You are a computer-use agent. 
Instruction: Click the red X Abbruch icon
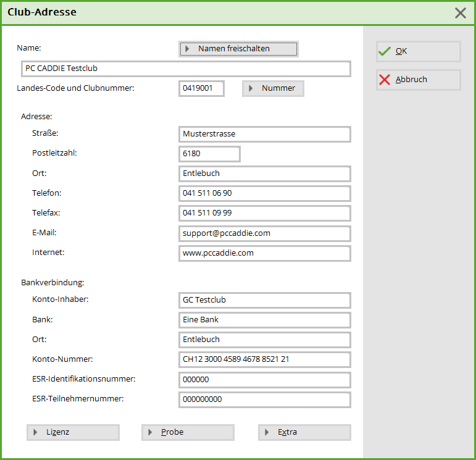tap(385, 80)
